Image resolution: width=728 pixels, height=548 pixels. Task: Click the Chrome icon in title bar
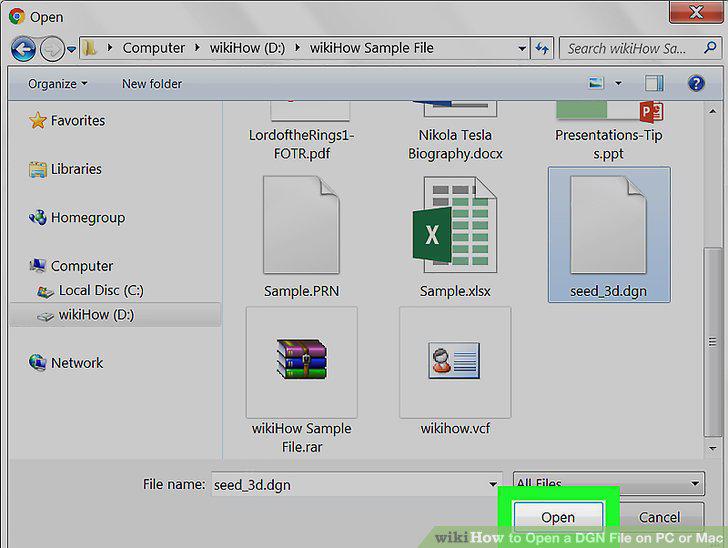(x=17, y=16)
